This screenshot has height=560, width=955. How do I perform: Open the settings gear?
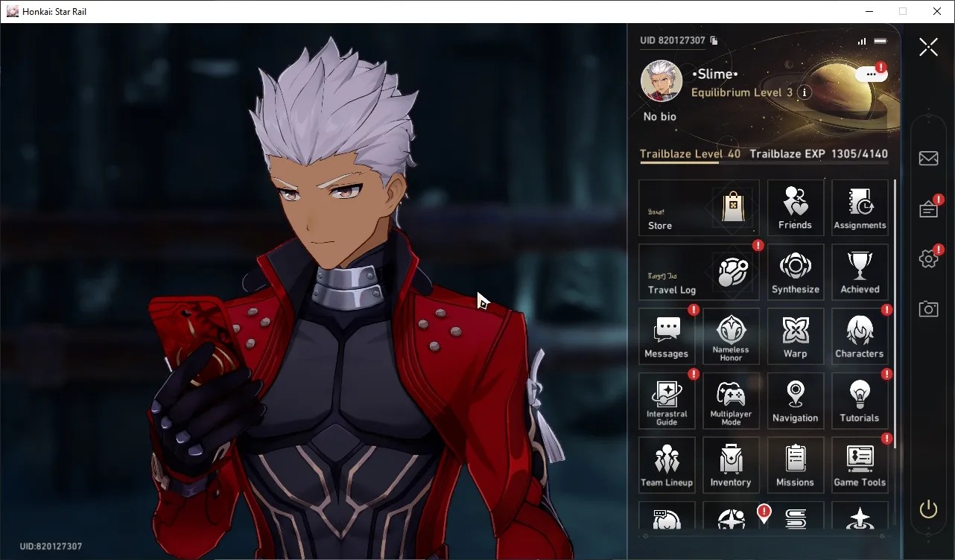928,258
